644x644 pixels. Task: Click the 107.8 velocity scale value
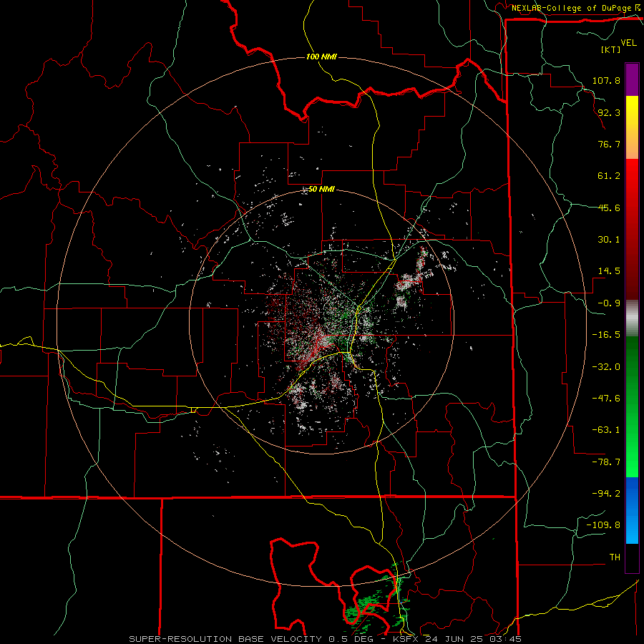coord(606,80)
